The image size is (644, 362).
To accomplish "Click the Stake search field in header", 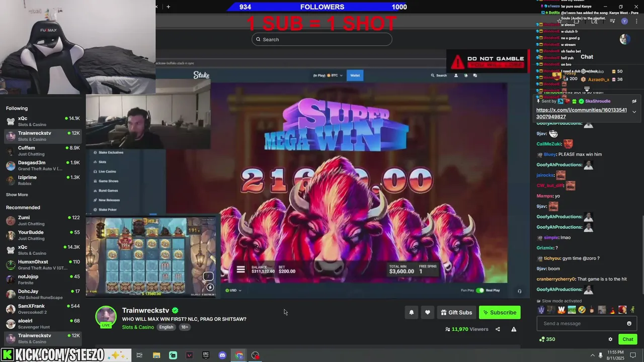I will point(439,75).
